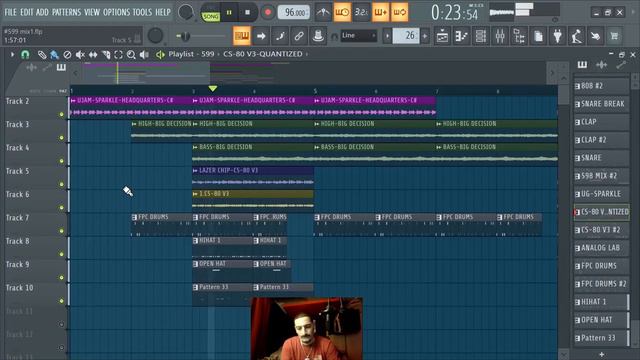640x360 pixels.
Task: Mute Track 5 with its green dot
Action: 62,184
